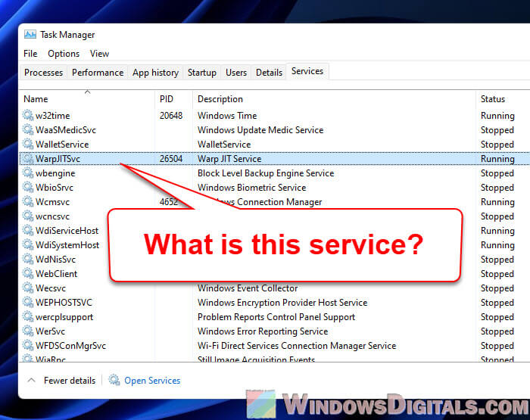Click the gear icon beside wercplsupport
Screen dimensions: 530x420
click(x=28, y=316)
